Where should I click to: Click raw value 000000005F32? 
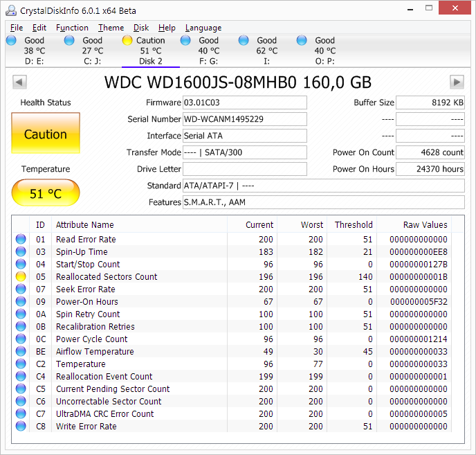[x=419, y=301]
